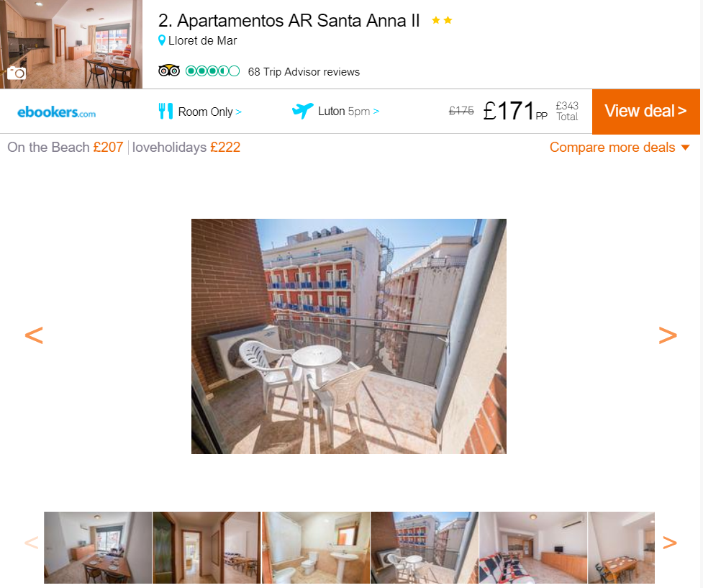The image size is (703, 588).
Task: Open Room Only board options
Action: coord(210,112)
